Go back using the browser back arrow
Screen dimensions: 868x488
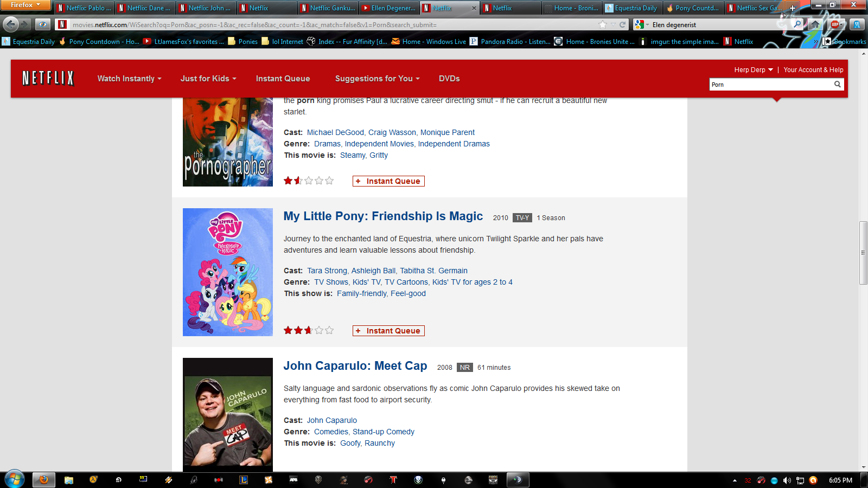[x=11, y=24]
